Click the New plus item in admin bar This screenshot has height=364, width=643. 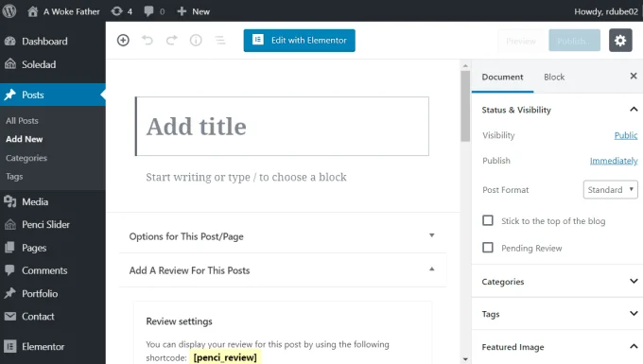click(x=193, y=11)
